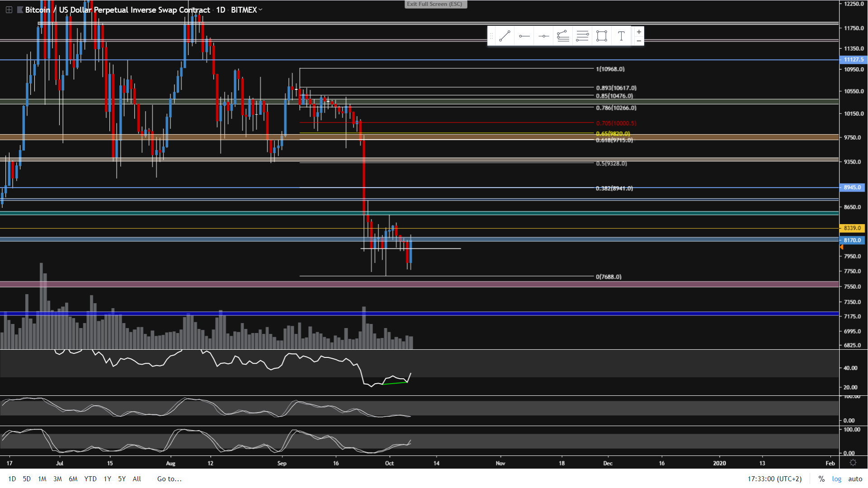Expand the plus box beside Bitcoin title
This screenshot has height=488, width=868.
9,9
